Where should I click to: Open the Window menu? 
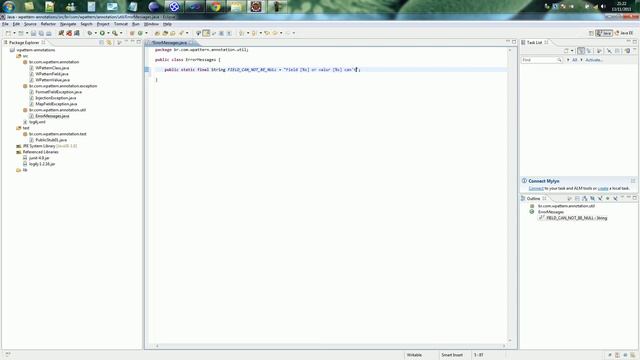coord(151,24)
